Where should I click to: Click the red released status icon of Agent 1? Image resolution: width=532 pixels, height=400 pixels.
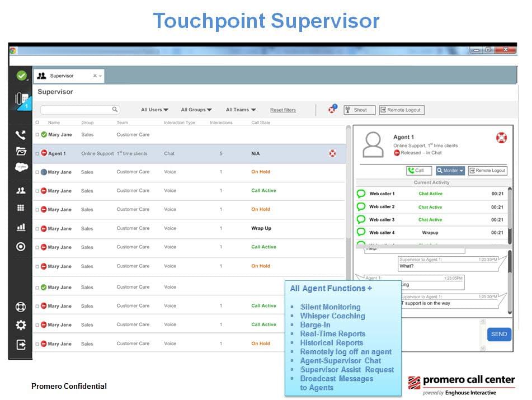[44, 153]
